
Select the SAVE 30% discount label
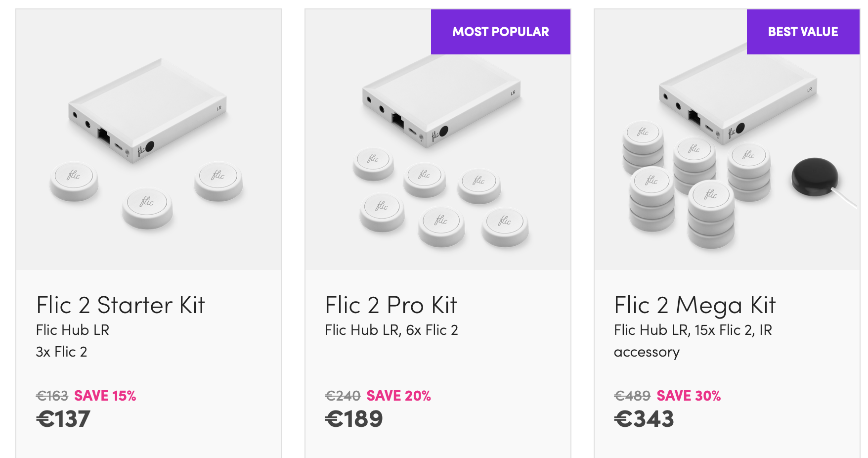coord(688,396)
